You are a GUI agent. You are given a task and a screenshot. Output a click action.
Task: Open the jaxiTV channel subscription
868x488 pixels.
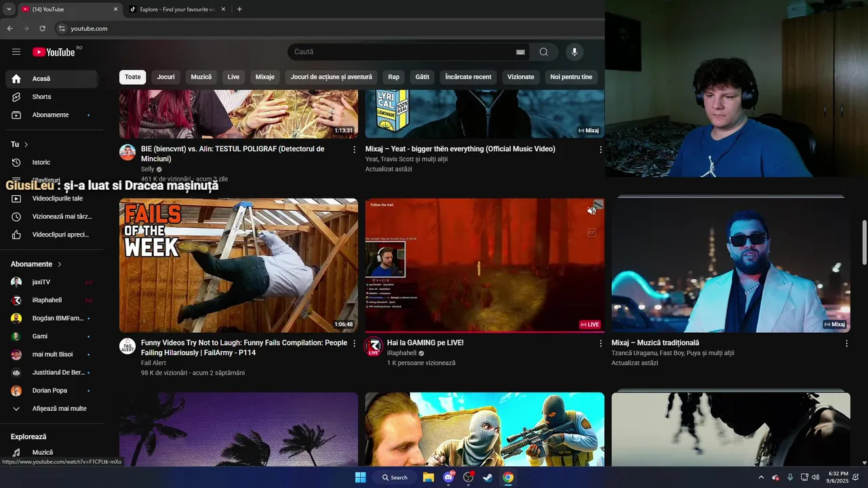(52, 282)
